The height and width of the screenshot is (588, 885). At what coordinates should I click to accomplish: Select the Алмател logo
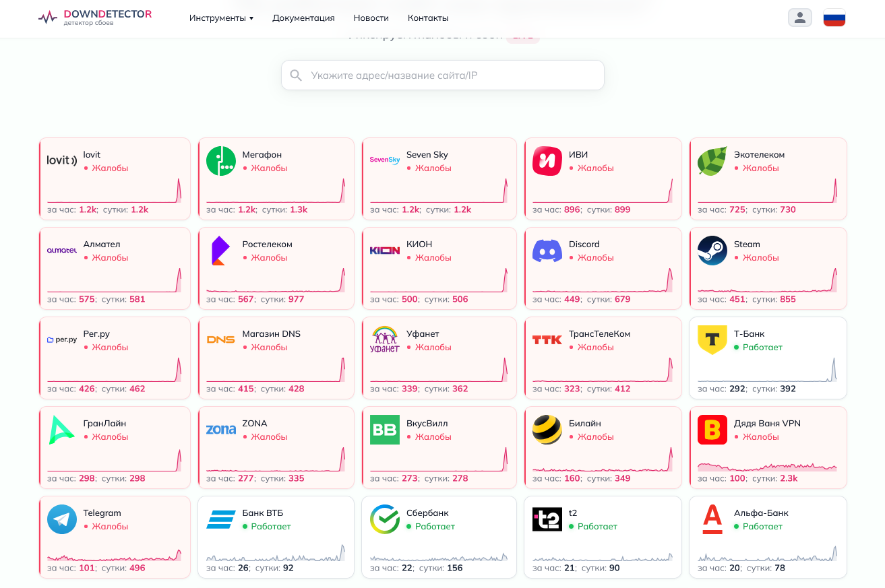(62, 251)
